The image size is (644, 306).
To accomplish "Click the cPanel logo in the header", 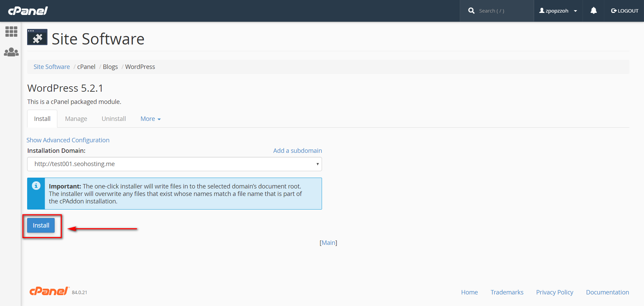I will tap(28, 11).
